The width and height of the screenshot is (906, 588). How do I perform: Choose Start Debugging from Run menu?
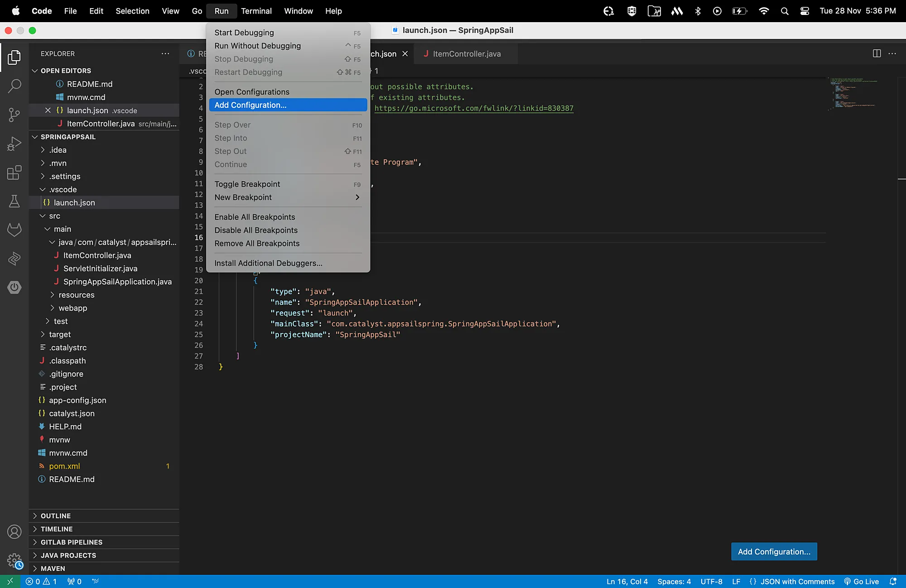tap(288, 33)
